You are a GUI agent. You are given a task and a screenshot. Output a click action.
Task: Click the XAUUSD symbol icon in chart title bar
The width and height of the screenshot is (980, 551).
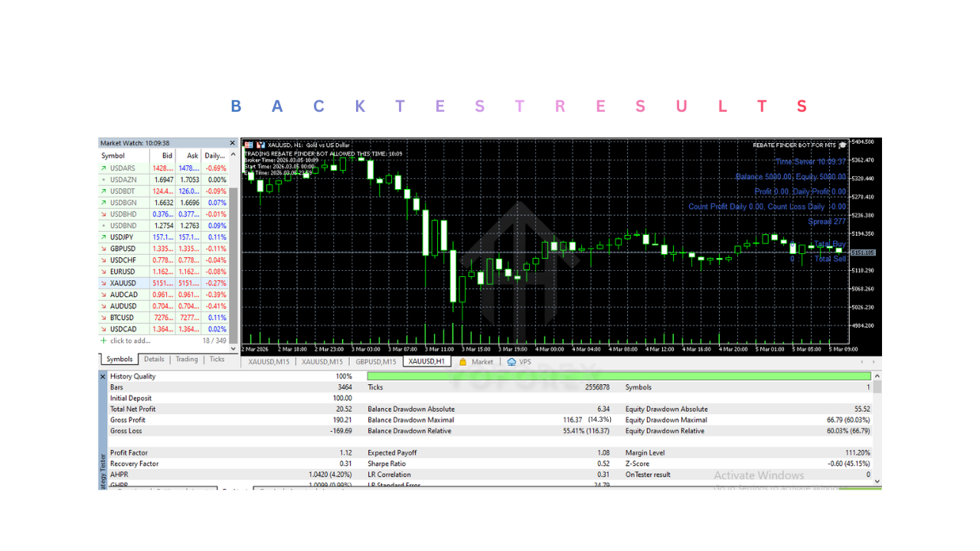[261, 144]
